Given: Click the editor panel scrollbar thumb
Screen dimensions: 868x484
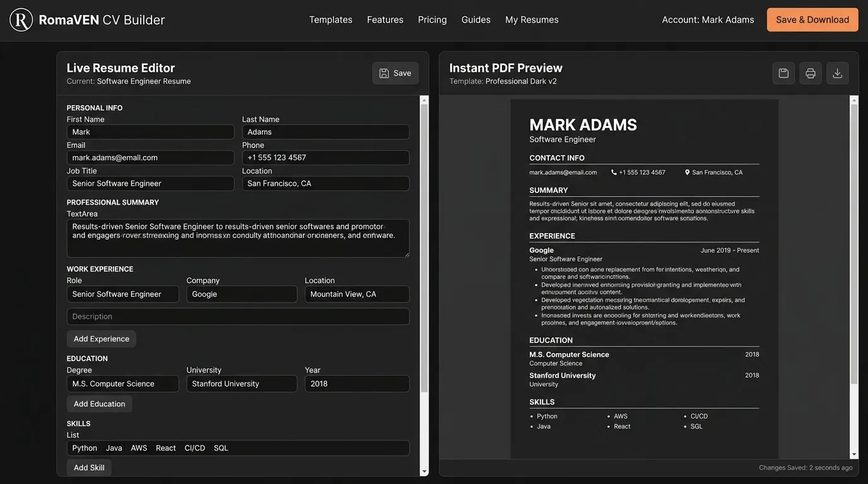Looking at the screenshot, I should (425, 248).
